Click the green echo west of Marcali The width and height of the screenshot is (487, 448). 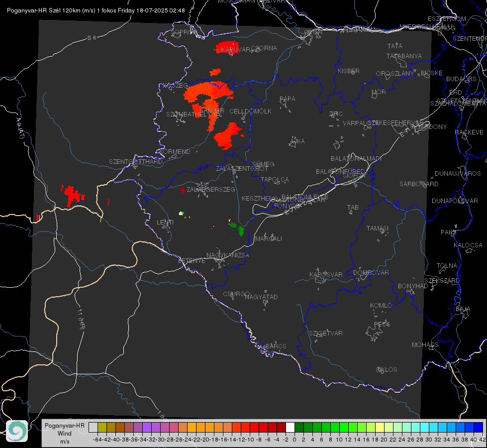point(241,231)
